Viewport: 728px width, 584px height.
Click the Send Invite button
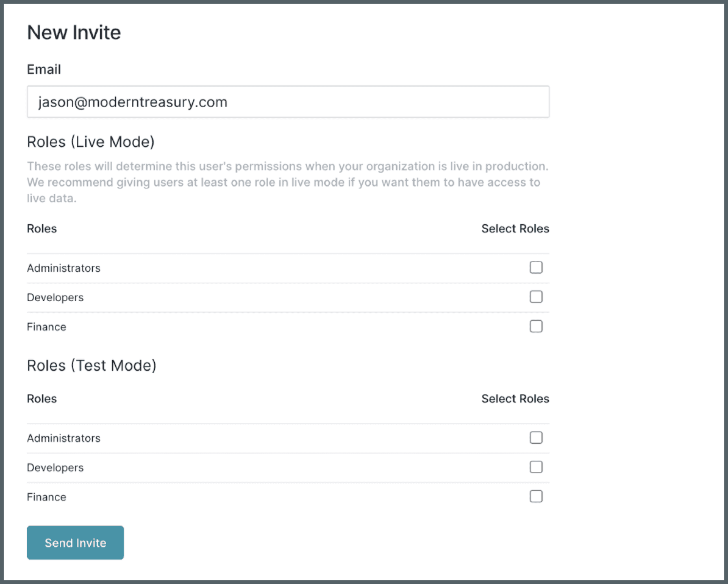coord(75,543)
